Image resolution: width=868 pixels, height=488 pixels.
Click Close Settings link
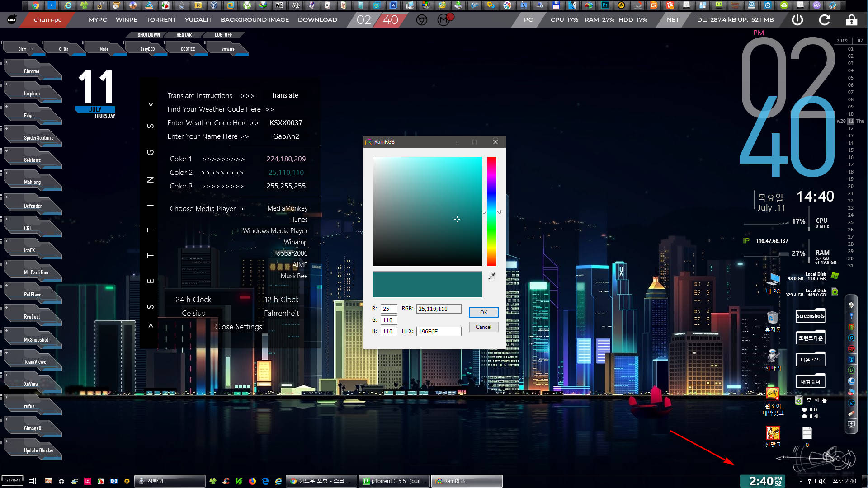(x=238, y=327)
